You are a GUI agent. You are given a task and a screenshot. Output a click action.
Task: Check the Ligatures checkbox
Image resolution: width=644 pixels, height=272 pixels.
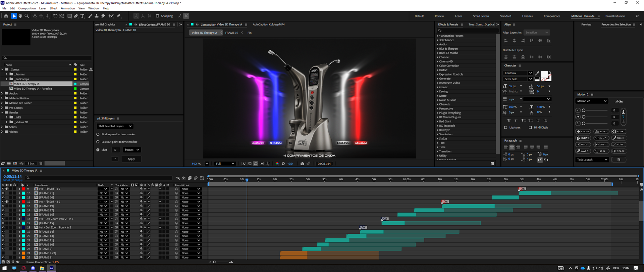(506, 128)
